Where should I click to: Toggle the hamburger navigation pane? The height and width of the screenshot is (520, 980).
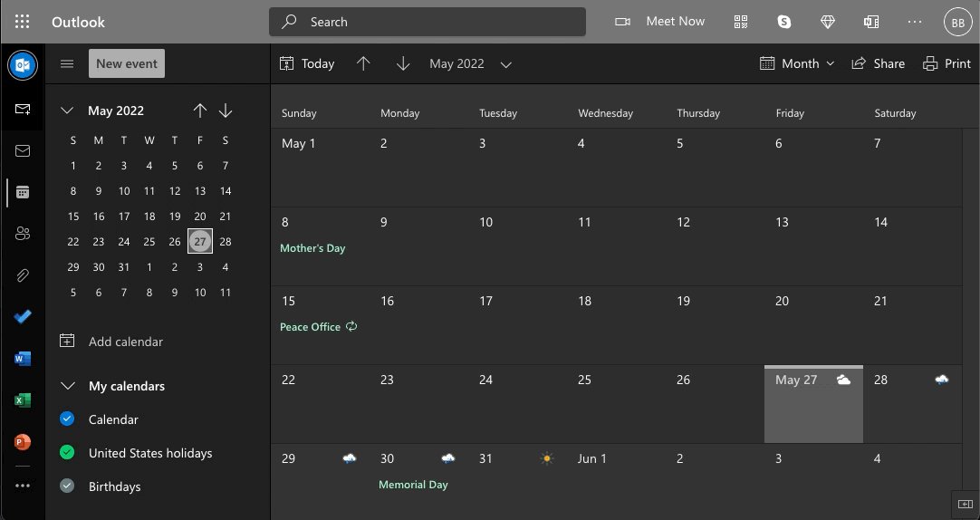[67, 63]
